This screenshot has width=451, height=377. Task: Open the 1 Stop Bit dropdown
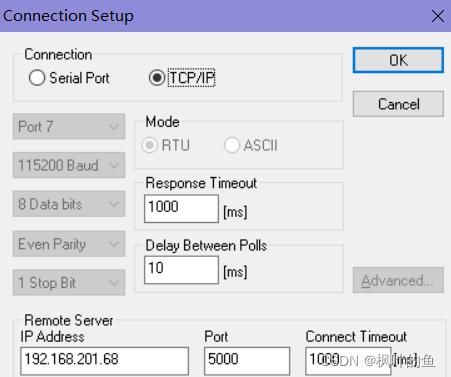(69, 282)
